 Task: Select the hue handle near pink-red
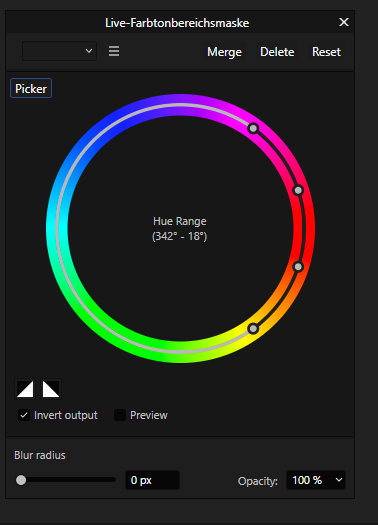(298, 190)
